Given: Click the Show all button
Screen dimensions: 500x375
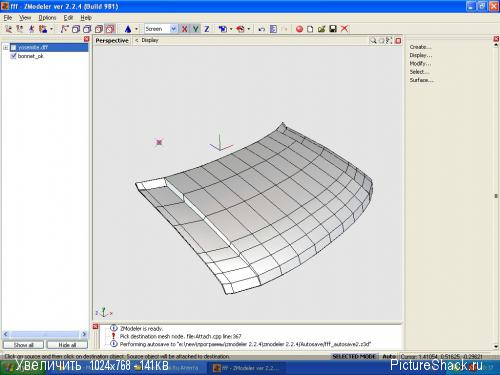Looking at the screenshot, I should [x=24, y=345].
